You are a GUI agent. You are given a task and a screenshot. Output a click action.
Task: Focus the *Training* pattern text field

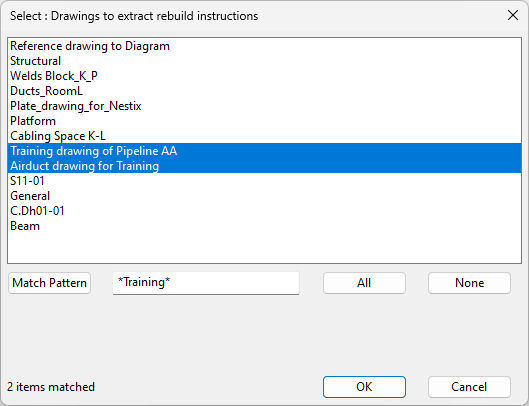tap(206, 283)
